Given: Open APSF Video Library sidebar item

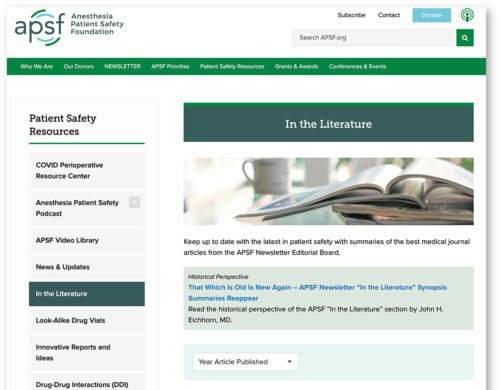Looking at the screenshot, I should click(87, 240).
